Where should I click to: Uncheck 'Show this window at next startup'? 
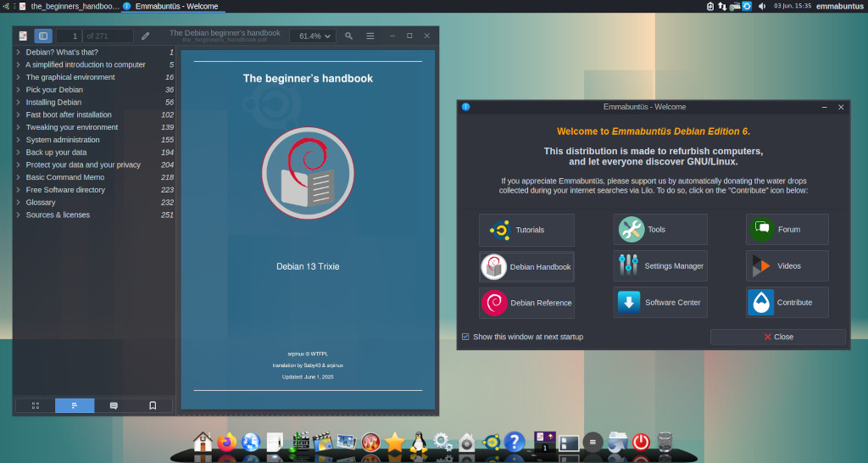point(465,337)
